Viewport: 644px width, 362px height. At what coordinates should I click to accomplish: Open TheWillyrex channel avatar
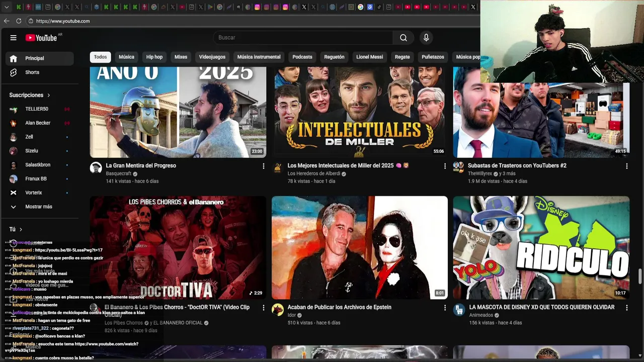coord(459,168)
